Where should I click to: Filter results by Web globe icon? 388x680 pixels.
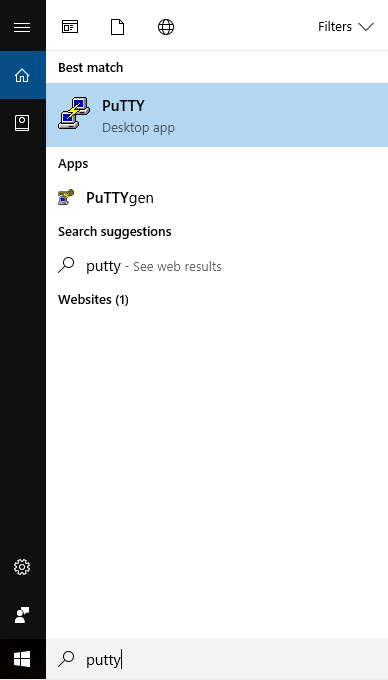(x=166, y=27)
